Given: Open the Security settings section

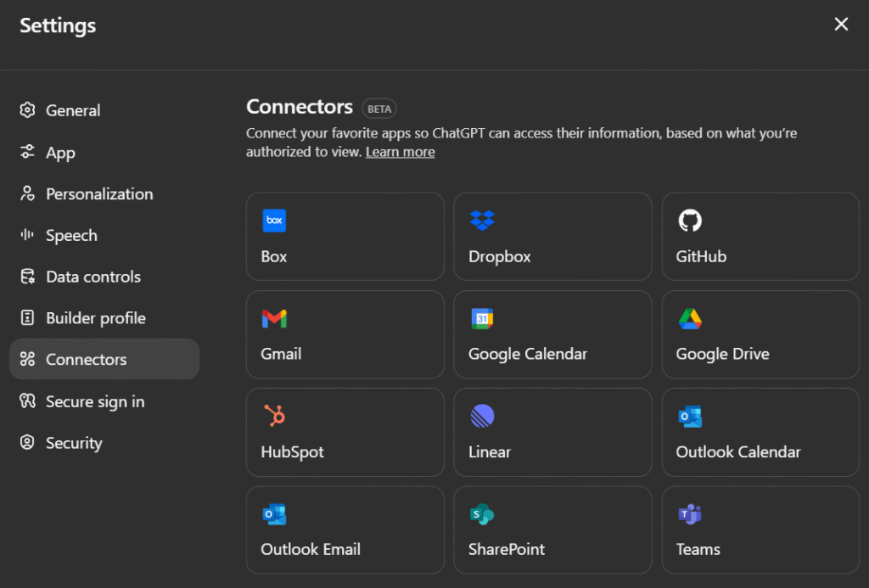Looking at the screenshot, I should tap(104, 443).
